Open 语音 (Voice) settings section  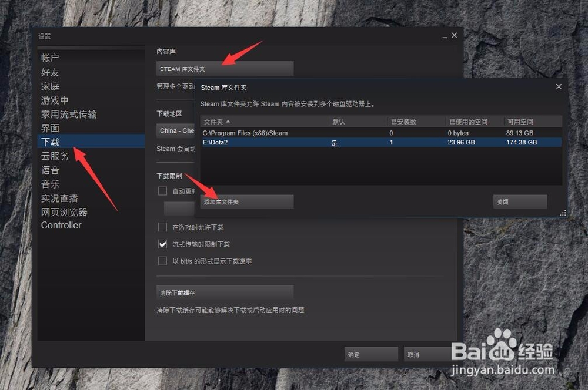(50, 170)
